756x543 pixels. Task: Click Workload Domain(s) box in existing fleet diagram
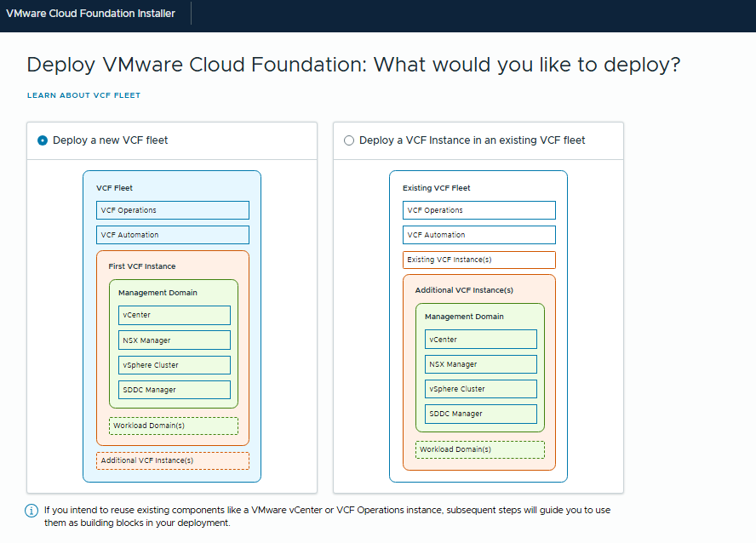point(480,449)
